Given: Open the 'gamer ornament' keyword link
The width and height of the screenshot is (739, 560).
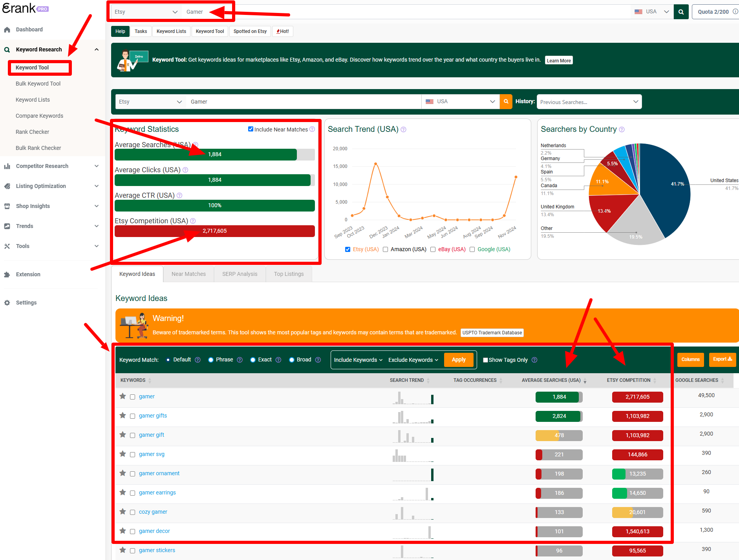Looking at the screenshot, I should 159,473.
